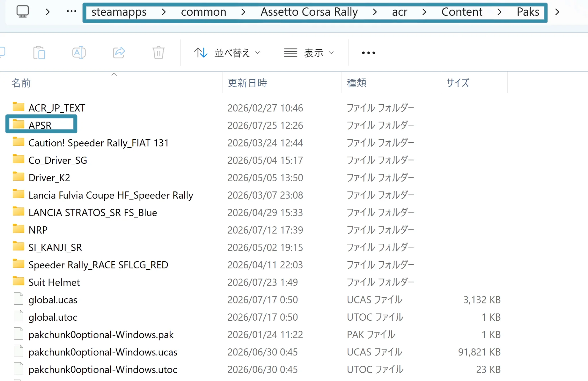Expand the chevron after Assetto Corsa Rally
588x381 pixels.
point(375,12)
